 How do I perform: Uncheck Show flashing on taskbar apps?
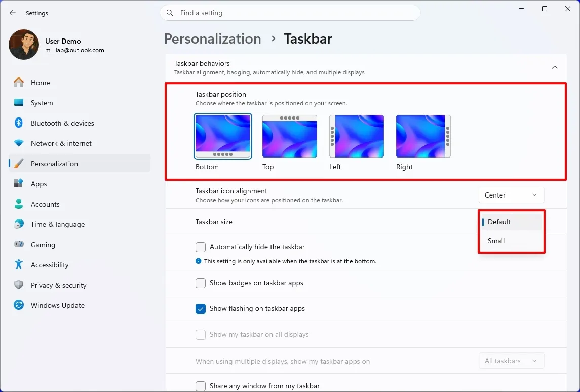(201, 309)
